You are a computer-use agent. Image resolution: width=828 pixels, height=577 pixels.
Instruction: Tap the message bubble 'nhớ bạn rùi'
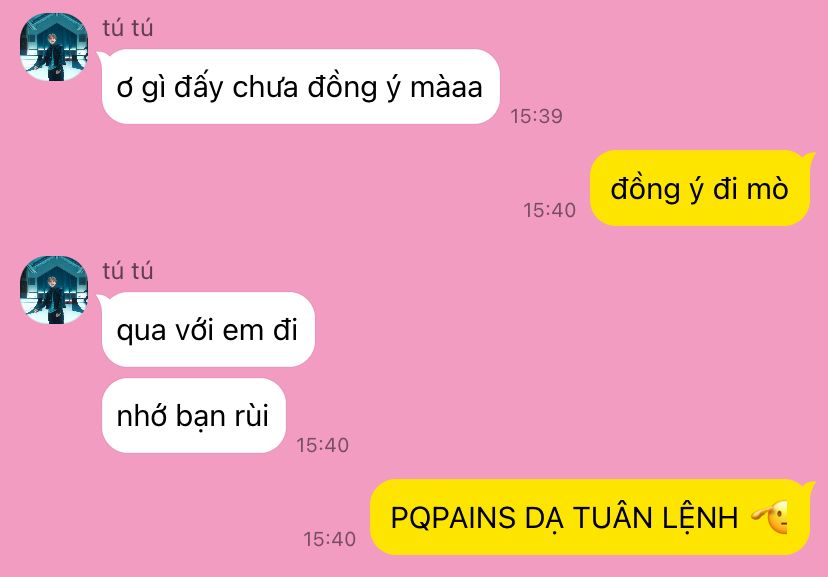194,415
